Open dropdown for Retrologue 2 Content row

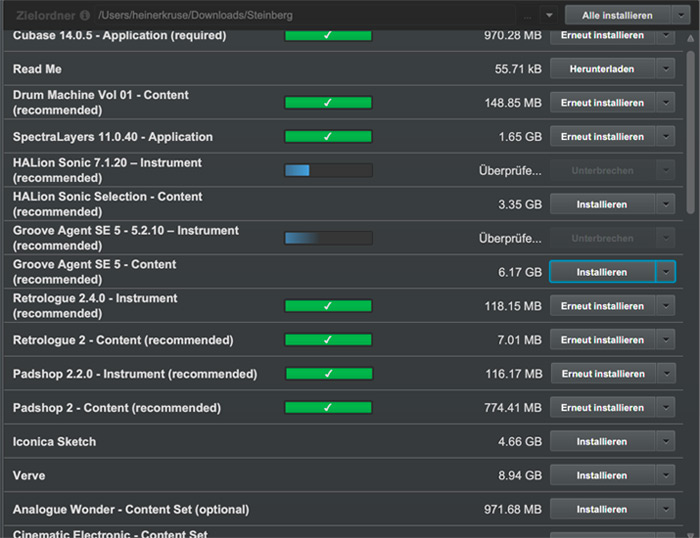(x=666, y=340)
